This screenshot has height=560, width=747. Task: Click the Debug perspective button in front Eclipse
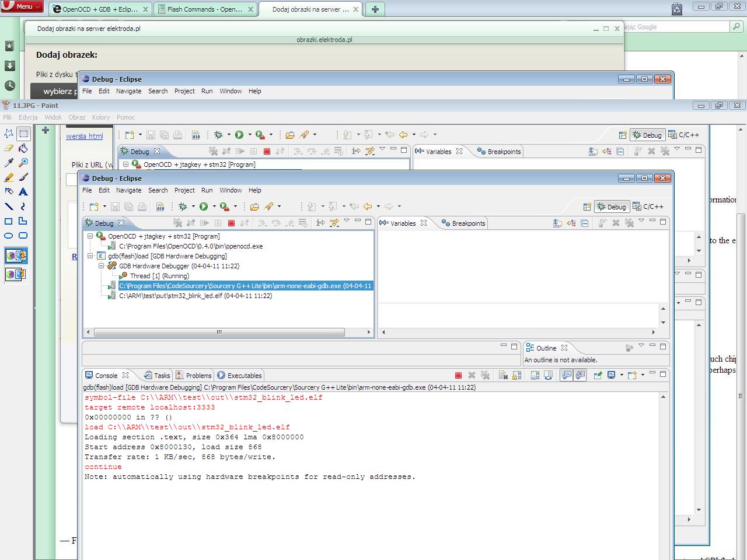[x=612, y=206]
